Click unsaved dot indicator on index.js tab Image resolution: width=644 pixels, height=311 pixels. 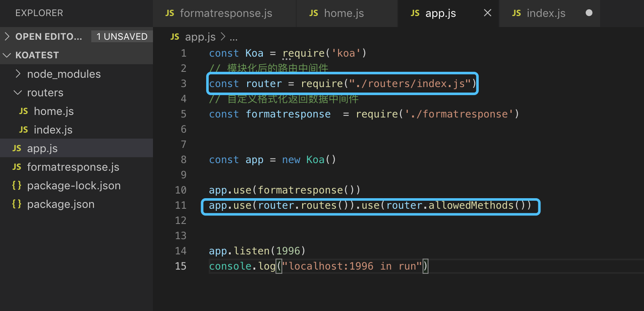pos(589,13)
